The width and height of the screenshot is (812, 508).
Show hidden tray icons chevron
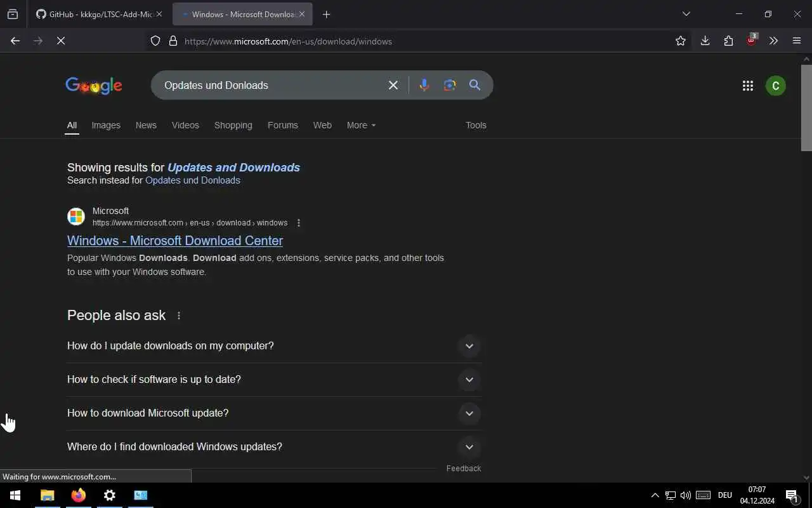[x=655, y=495]
